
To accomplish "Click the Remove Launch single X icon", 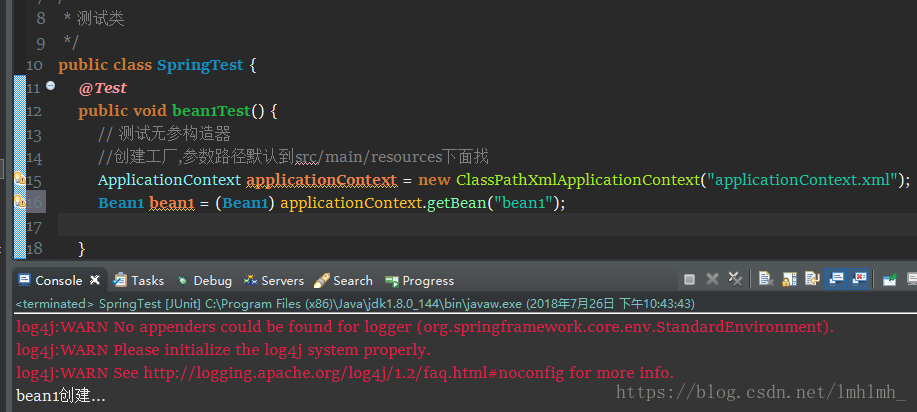I will pos(712,279).
